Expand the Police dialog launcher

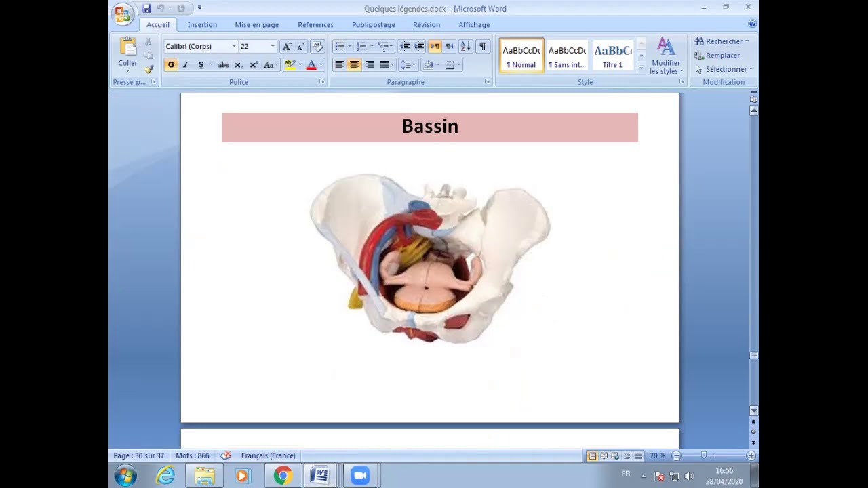[321, 82]
